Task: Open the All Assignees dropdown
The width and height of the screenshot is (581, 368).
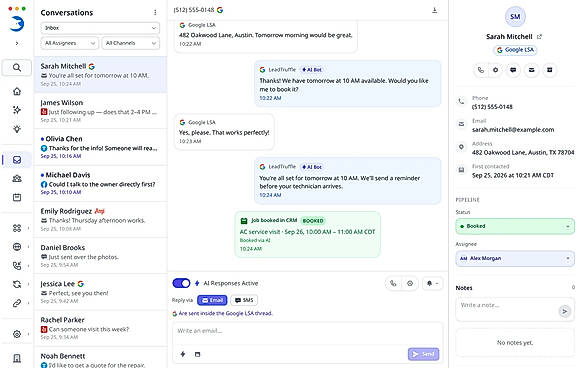Action: [x=70, y=43]
